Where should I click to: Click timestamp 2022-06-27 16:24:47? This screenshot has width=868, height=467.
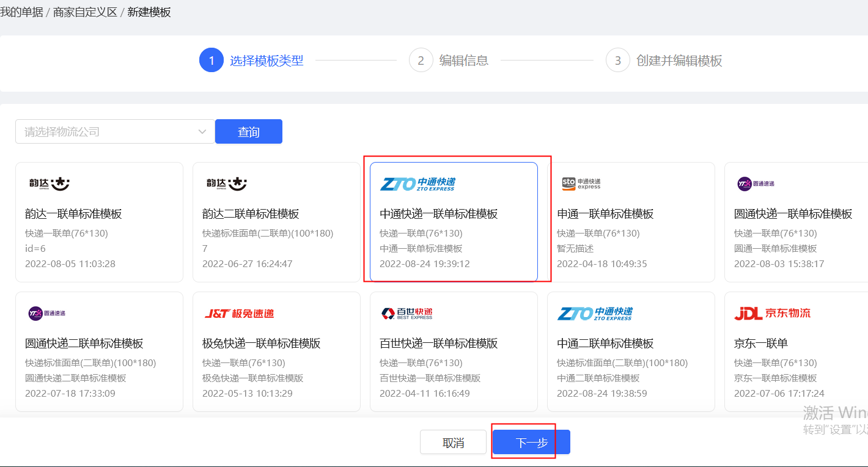pos(248,264)
